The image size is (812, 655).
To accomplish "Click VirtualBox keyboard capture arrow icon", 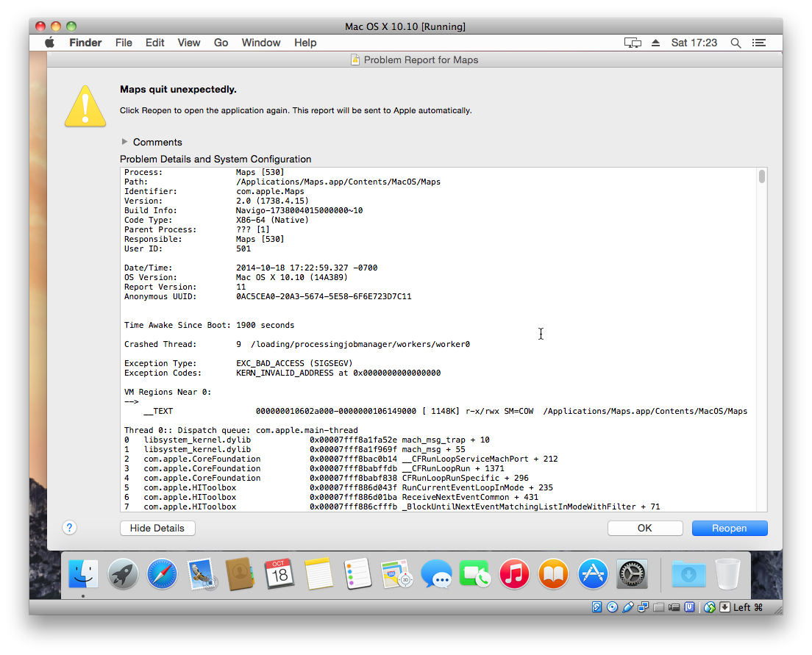I will [x=725, y=607].
